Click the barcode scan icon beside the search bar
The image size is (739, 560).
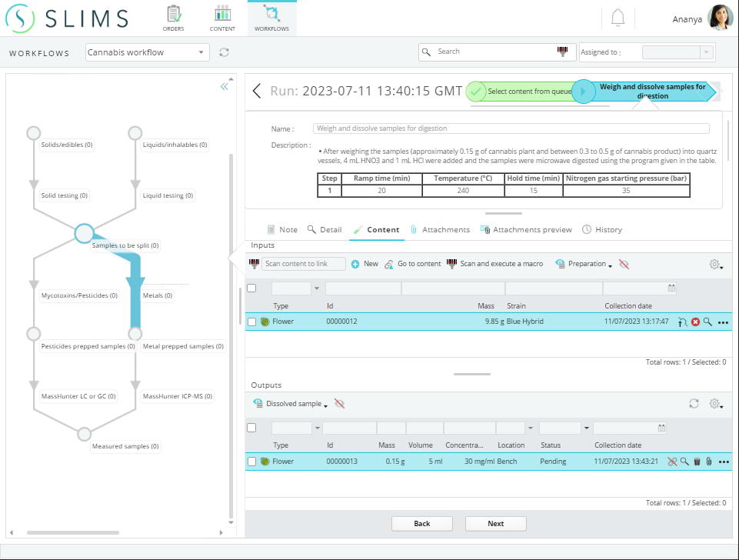[563, 52]
